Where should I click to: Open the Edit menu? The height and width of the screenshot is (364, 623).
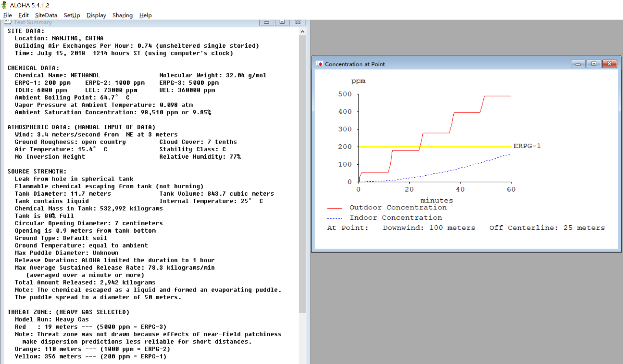[x=23, y=15]
